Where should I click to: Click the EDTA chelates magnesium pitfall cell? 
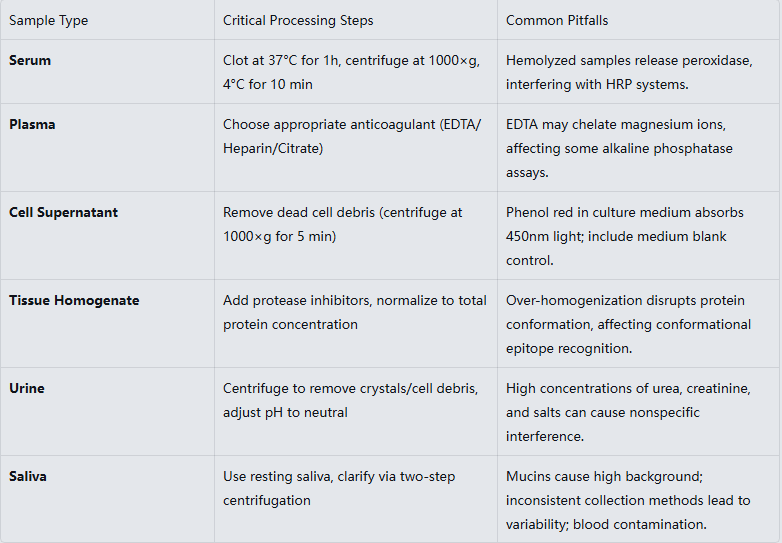[x=621, y=148]
